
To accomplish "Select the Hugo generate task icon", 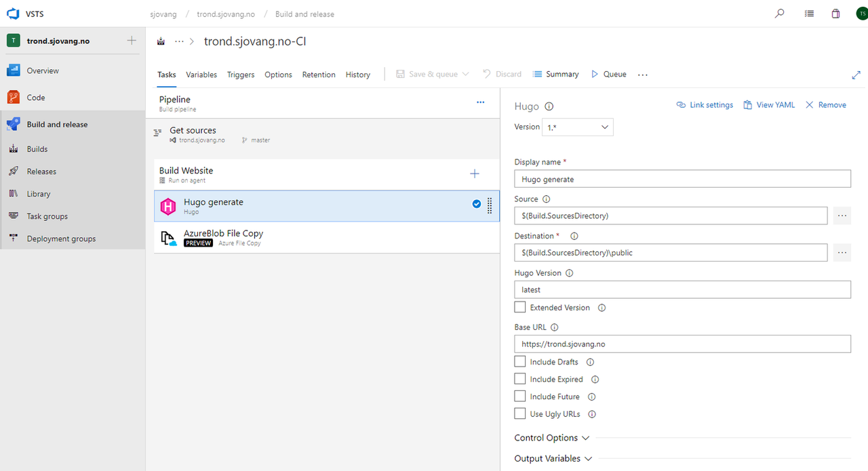I will (167, 206).
